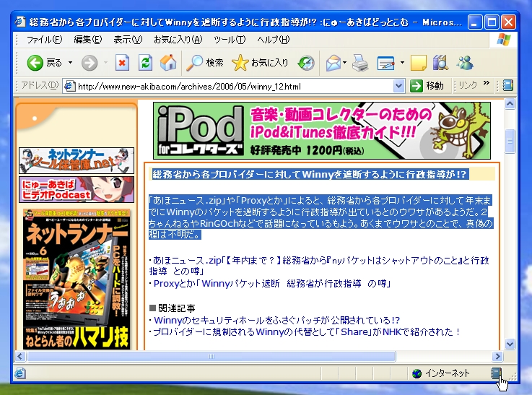Click the status bar icon under cursor
This screenshot has width=532, height=395.
pos(496,373)
